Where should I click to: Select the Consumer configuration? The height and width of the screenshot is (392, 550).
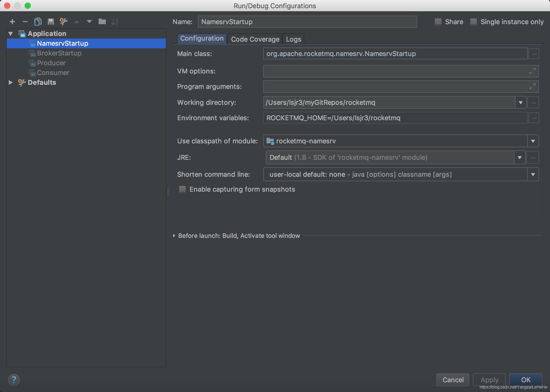click(x=86, y=73)
